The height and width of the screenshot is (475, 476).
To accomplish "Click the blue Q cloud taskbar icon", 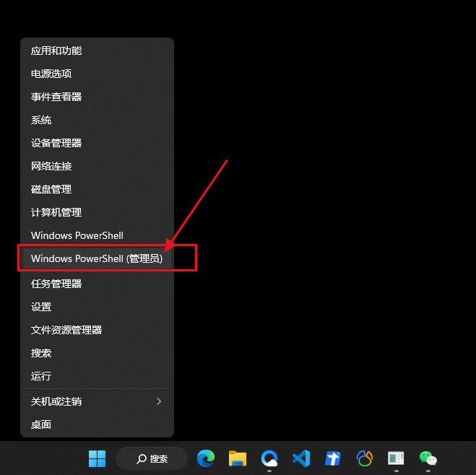I will click(x=269, y=458).
